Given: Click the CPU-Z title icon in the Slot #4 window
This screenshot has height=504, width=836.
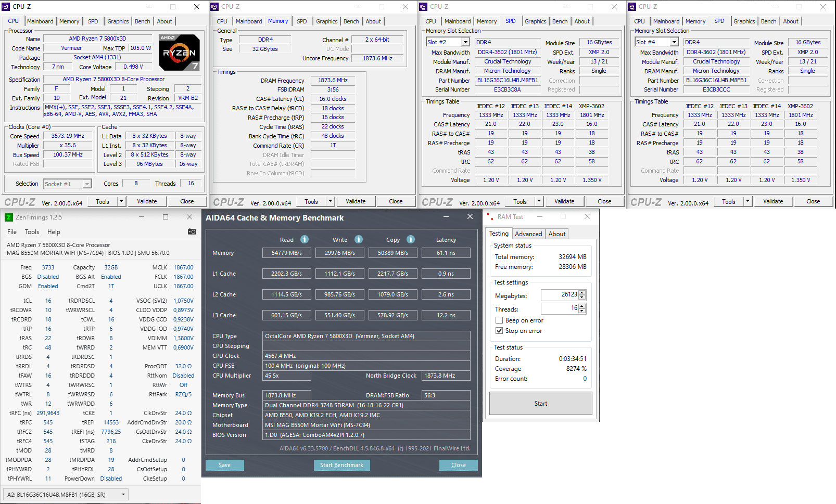Looking at the screenshot, I should 632,7.
